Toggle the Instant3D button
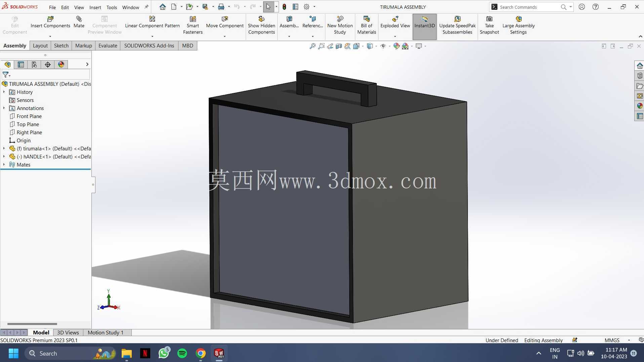The height and width of the screenshot is (362, 644). pyautogui.click(x=425, y=27)
